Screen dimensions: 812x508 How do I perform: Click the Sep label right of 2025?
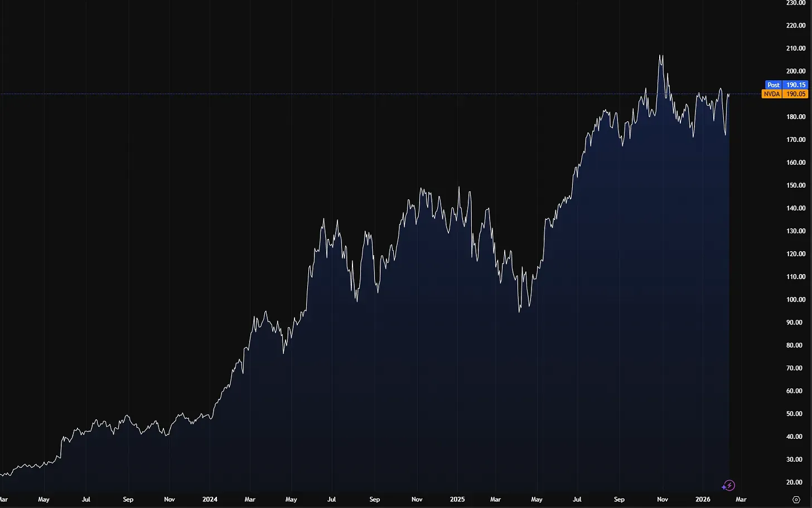619,500
